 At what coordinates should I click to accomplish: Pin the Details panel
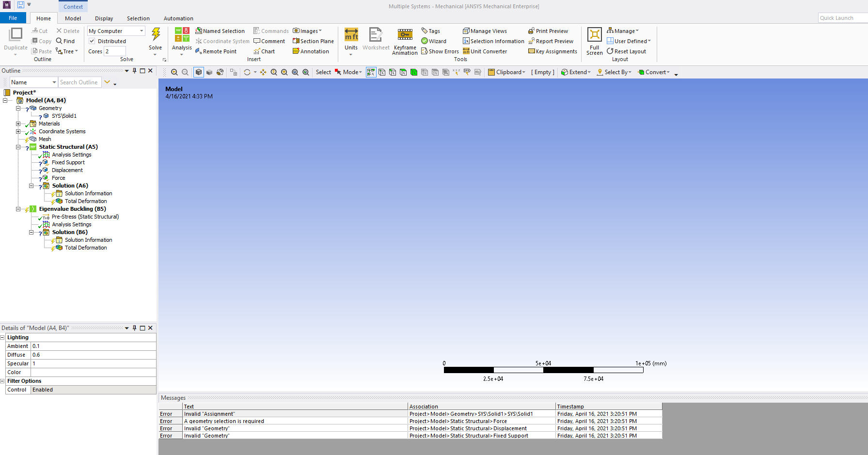(135, 328)
